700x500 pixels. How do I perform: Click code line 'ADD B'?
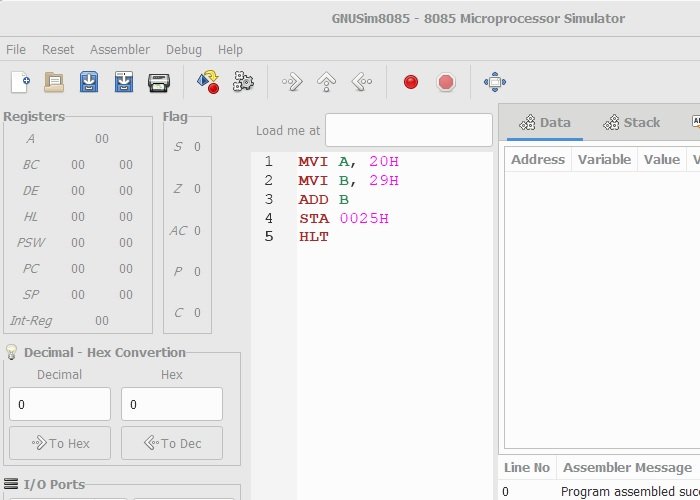coord(324,200)
